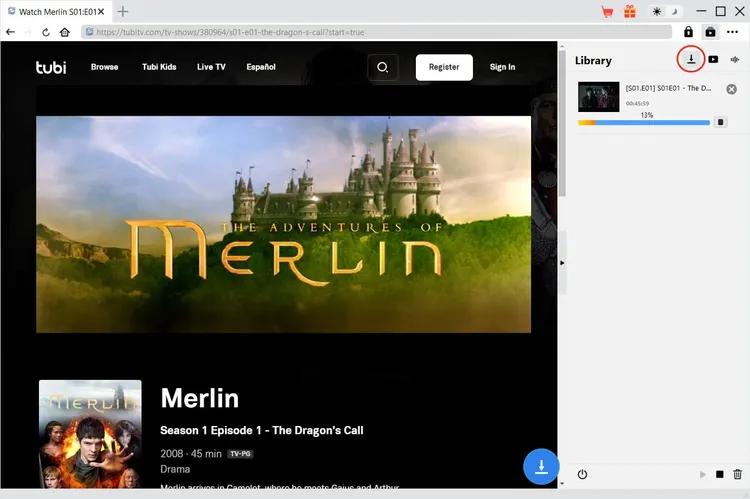The image size is (750, 499).
Task: Open the Downloading tab in Library
Action: pos(690,59)
